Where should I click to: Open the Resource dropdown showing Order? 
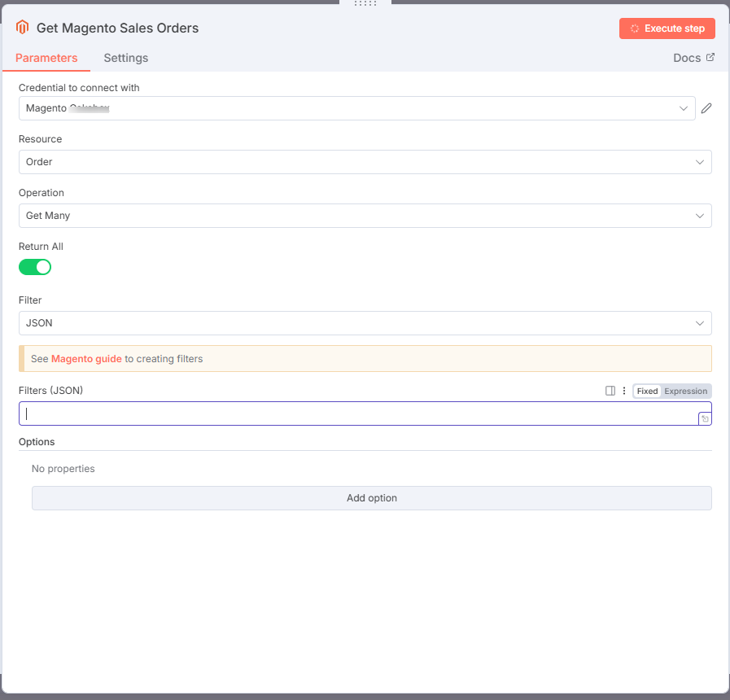365,162
